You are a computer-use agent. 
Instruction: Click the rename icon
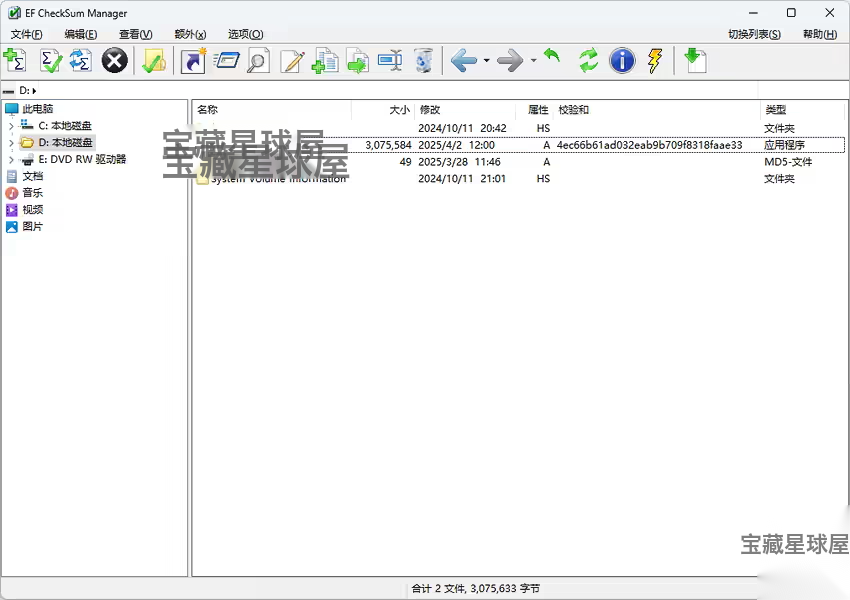(x=390, y=60)
